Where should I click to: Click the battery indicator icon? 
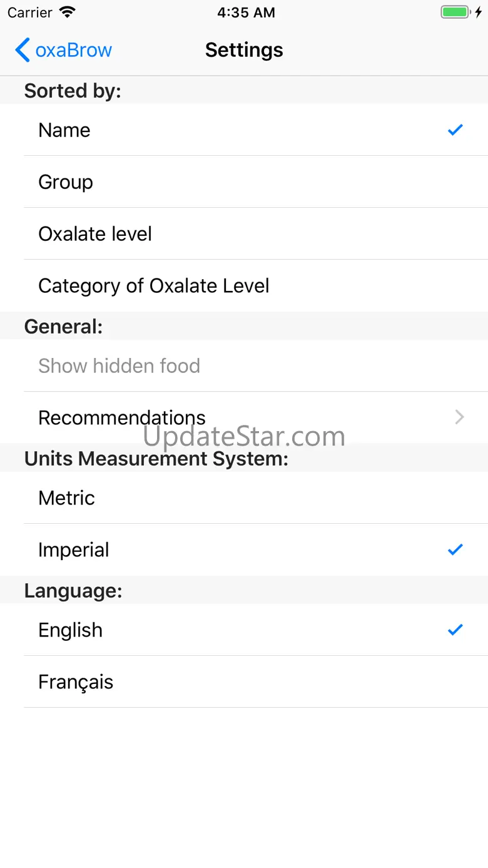click(x=455, y=13)
